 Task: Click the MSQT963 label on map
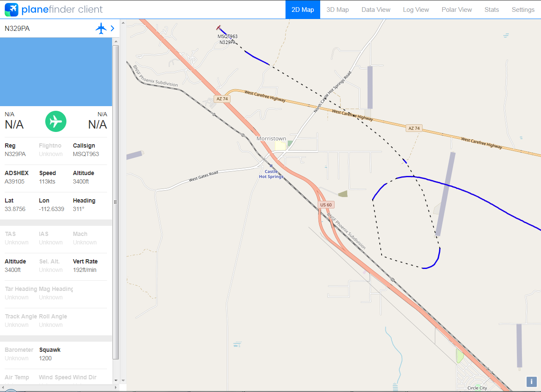(228, 36)
